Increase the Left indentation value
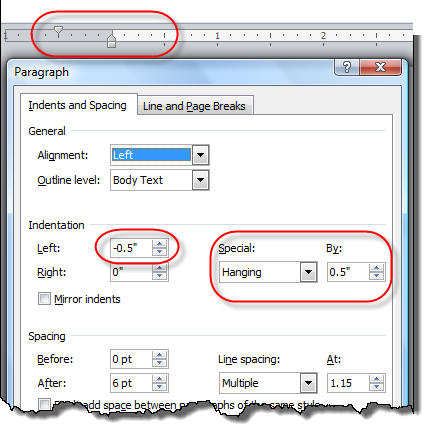The image size is (429, 440). (x=159, y=244)
